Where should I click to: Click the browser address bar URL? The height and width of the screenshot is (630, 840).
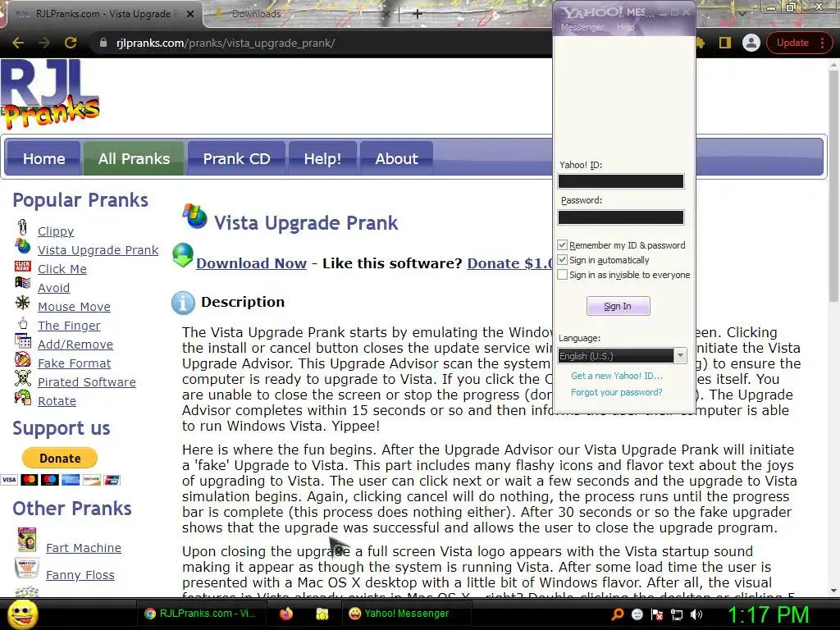pyautogui.click(x=226, y=43)
